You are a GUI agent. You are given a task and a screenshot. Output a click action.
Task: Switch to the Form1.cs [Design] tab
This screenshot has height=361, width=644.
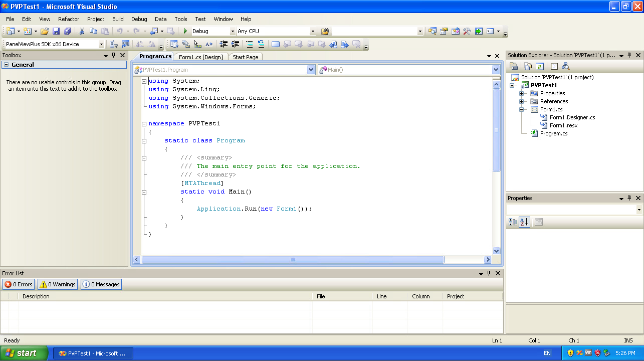pos(201,57)
